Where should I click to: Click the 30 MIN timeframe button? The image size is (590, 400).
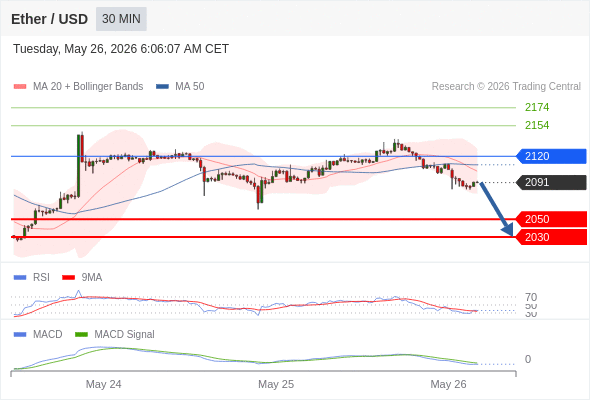(x=121, y=19)
